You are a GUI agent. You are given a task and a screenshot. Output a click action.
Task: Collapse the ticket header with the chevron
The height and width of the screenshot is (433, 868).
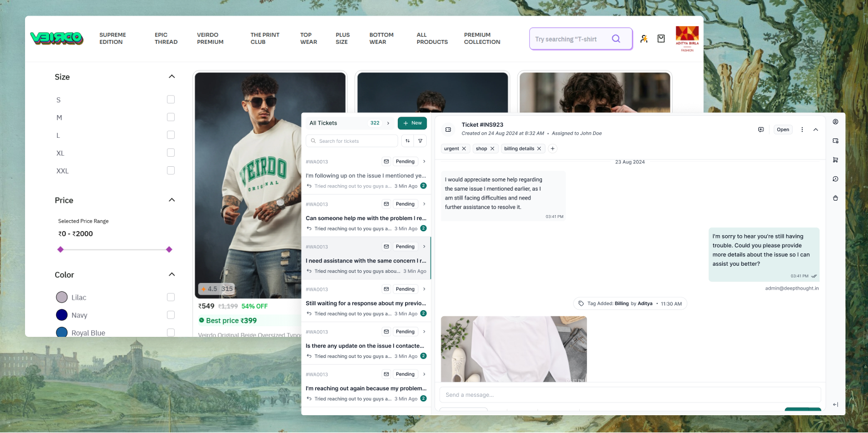[816, 130]
